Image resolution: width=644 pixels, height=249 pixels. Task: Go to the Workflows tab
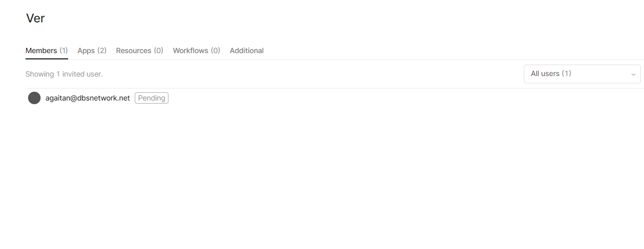pyautogui.click(x=197, y=51)
